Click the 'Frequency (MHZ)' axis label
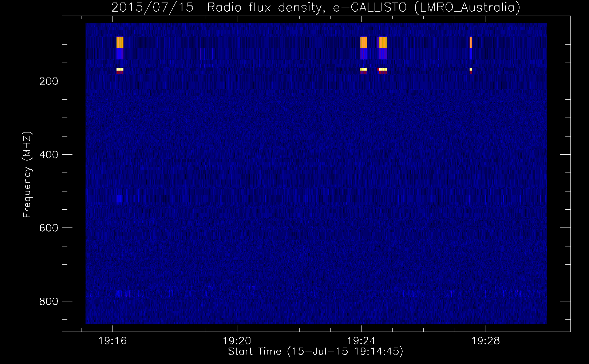 (x=27, y=175)
